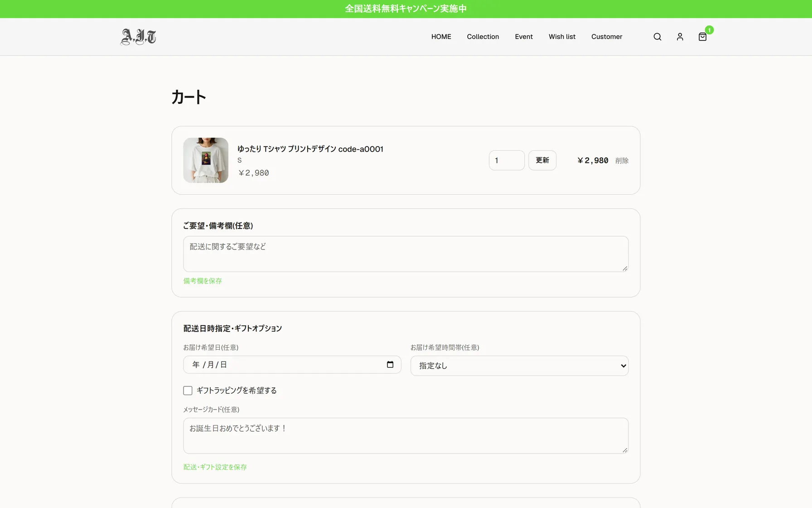812x508 pixels.
Task: Click the 更新 button for cart quantity
Action: pos(542,160)
